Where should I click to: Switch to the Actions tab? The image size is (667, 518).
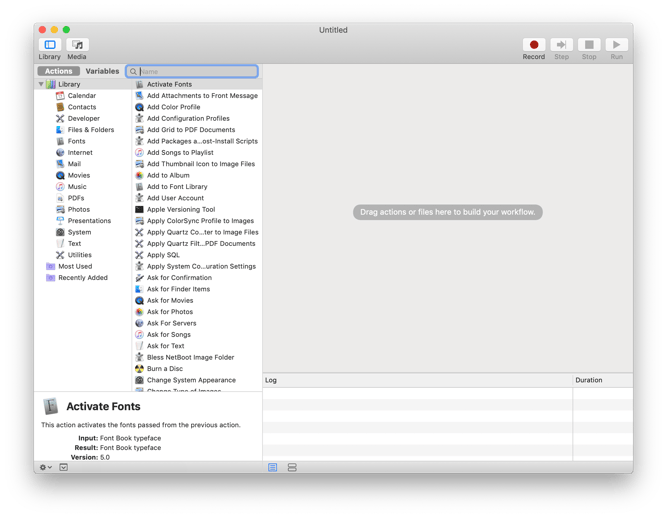click(x=59, y=71)
